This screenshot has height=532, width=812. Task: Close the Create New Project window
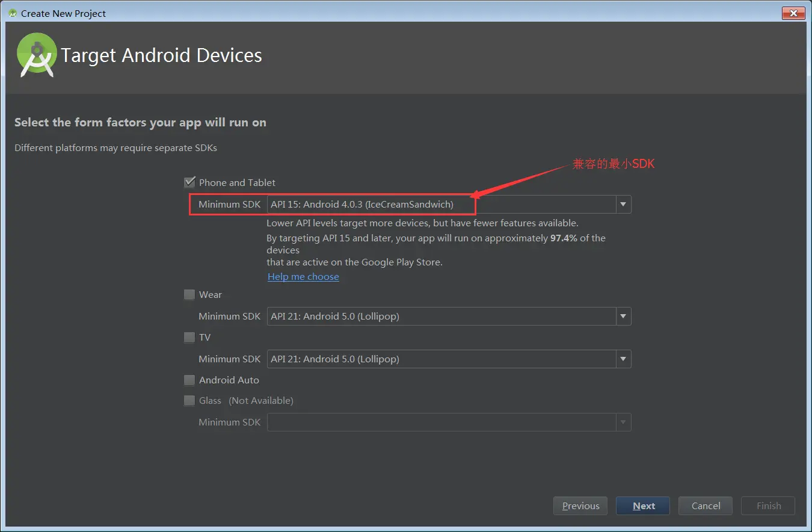click(x=793, y=13)
